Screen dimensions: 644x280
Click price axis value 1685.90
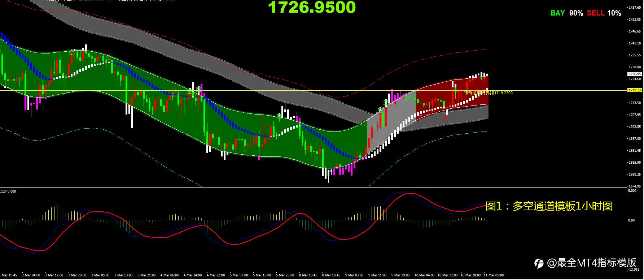tap(635, 163)
